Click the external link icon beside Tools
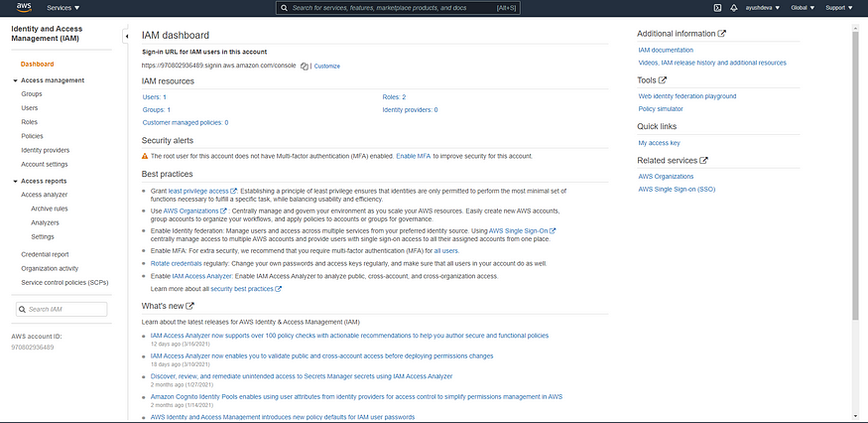This screenshot has height=423, width=868. pyautogui.click(x=663, y=80)
